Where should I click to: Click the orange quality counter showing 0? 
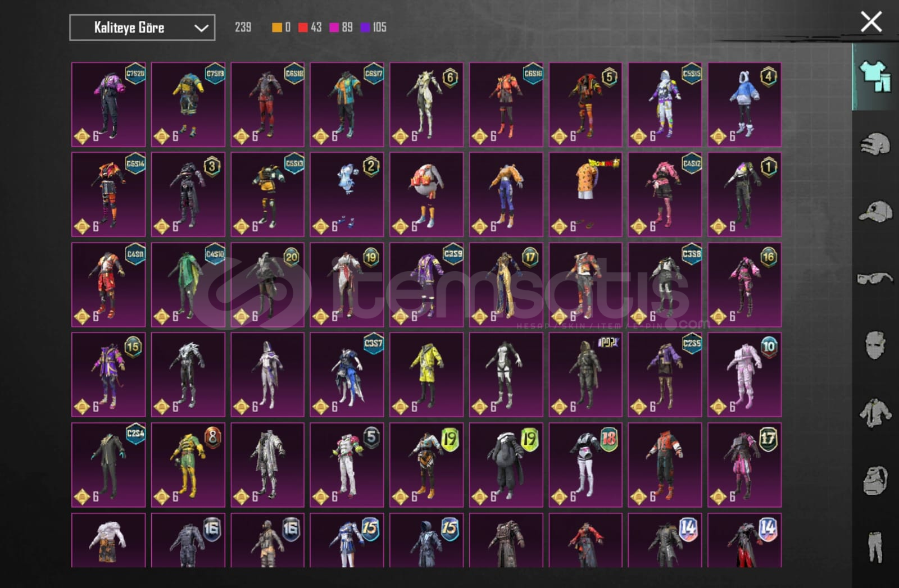pos(281,27)
